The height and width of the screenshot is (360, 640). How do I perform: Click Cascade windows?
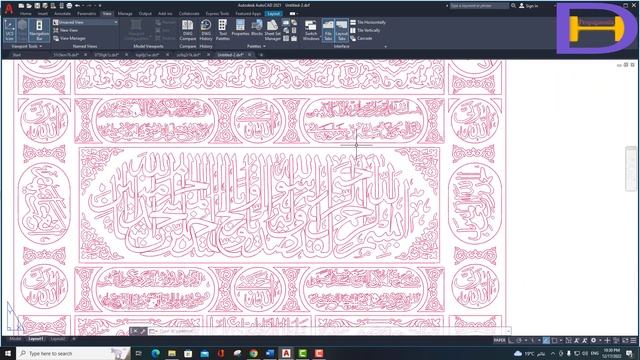pyautogui.click(x=361, y=38)
